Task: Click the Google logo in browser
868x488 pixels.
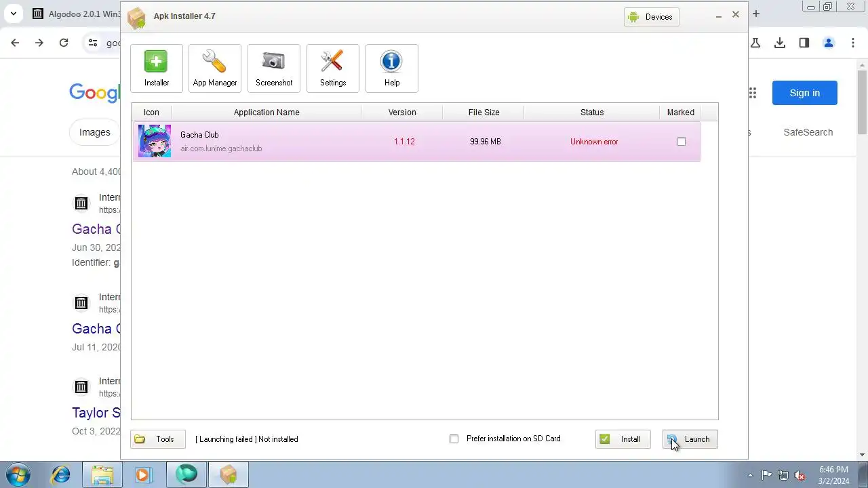Action: [95, 93]
